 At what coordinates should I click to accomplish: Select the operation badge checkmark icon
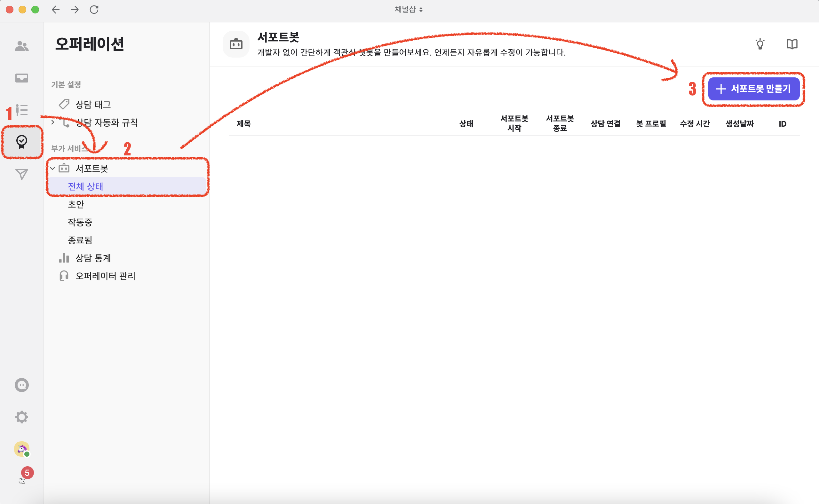(x=22, y=142)
